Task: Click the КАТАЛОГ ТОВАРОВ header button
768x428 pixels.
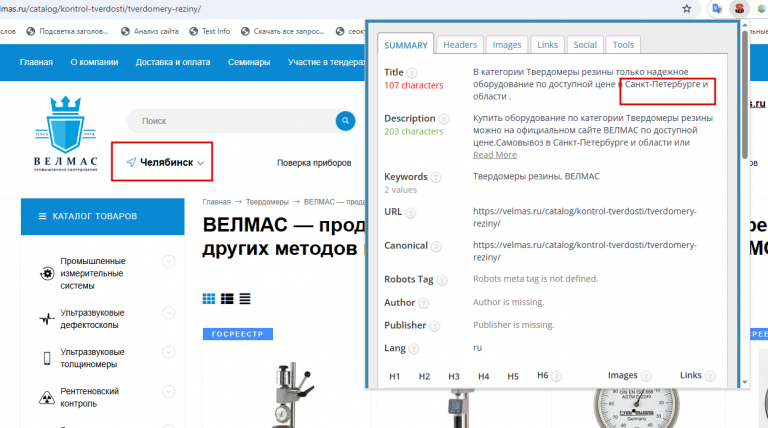Action: (102, 216)
